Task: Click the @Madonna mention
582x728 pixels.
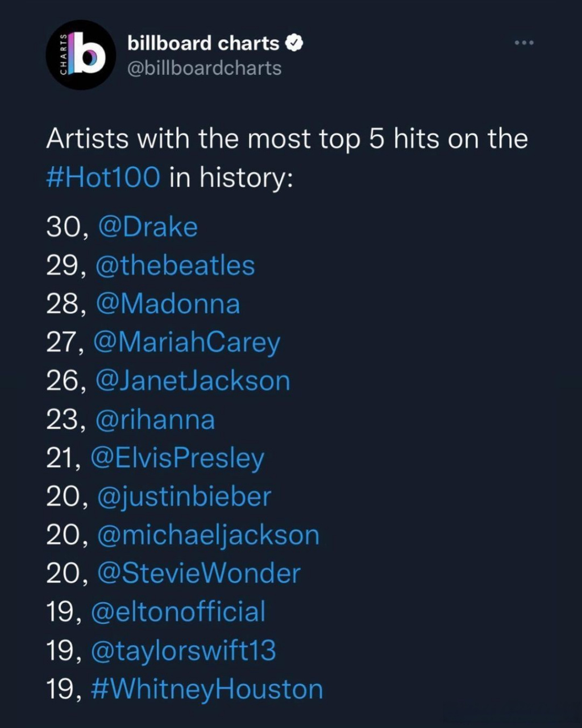Action: pyautogui.click(x=168, y=304)
